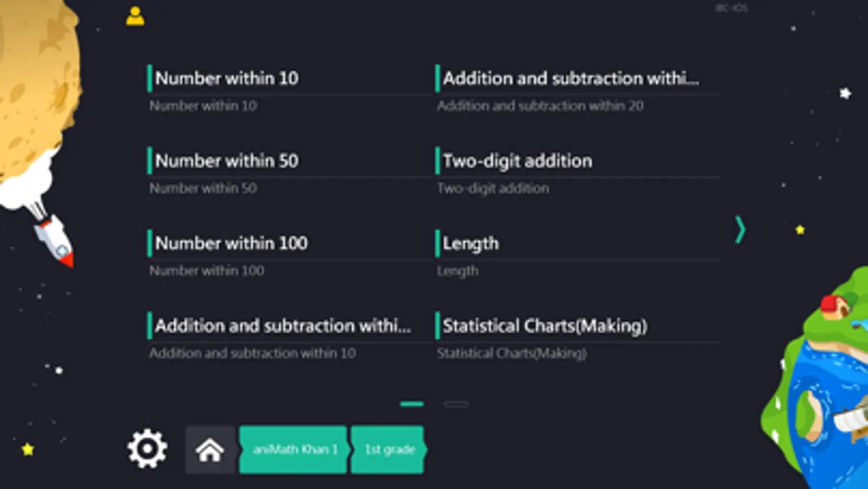Viewport: 868px width, 489px height.
Task: Open settings via the gear icon
Action: (x=147, y=449)
